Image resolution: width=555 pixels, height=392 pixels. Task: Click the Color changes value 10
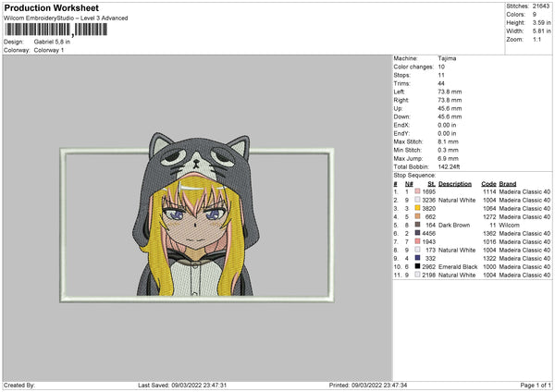(441, 67)
